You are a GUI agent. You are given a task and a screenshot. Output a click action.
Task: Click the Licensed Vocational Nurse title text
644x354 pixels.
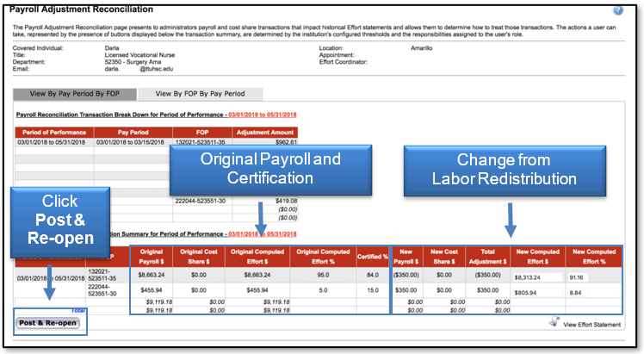[139, 55]
